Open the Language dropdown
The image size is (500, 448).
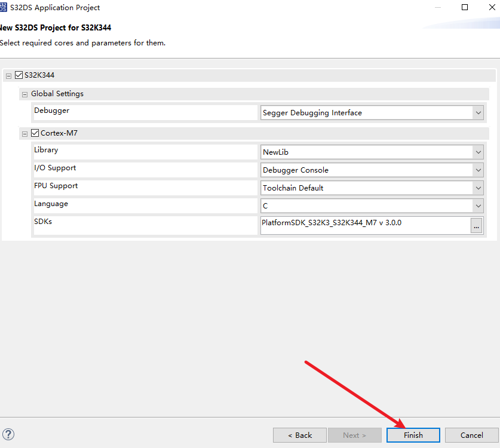tap(372, 206)
